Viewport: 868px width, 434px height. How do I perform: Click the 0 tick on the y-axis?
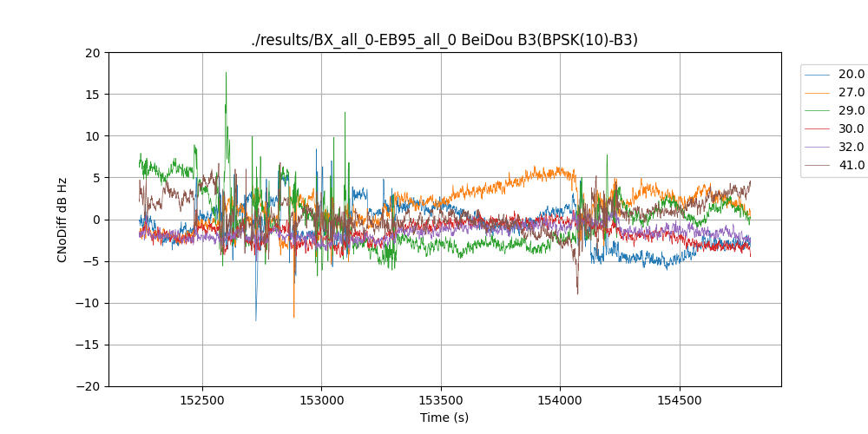95,220
